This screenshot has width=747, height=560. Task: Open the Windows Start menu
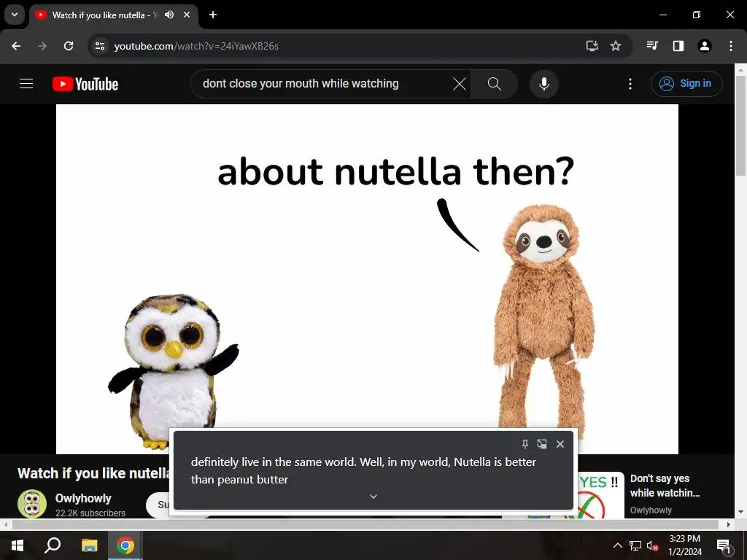18,545
